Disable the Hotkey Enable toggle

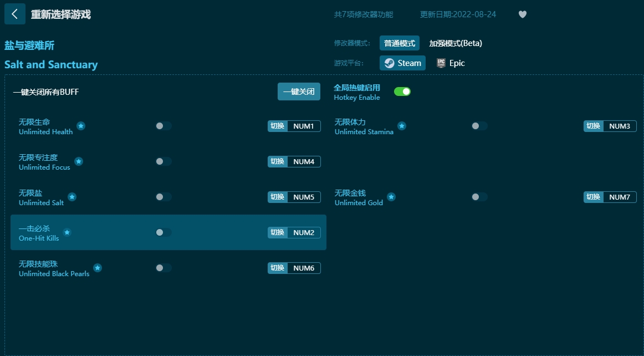[402, 91]
